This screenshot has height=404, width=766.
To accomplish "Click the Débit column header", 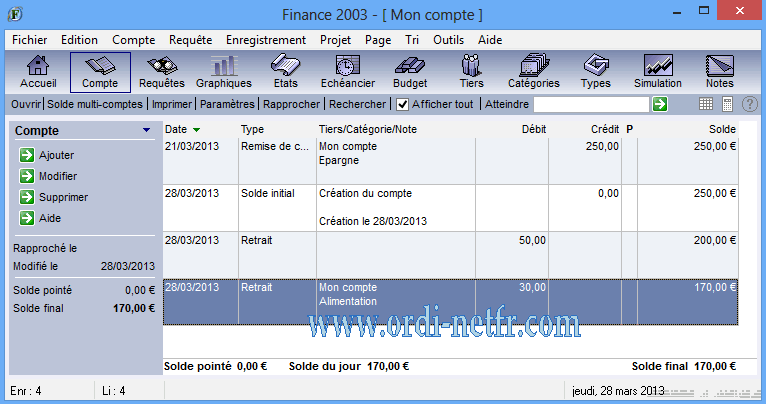I will coord(533,129).
